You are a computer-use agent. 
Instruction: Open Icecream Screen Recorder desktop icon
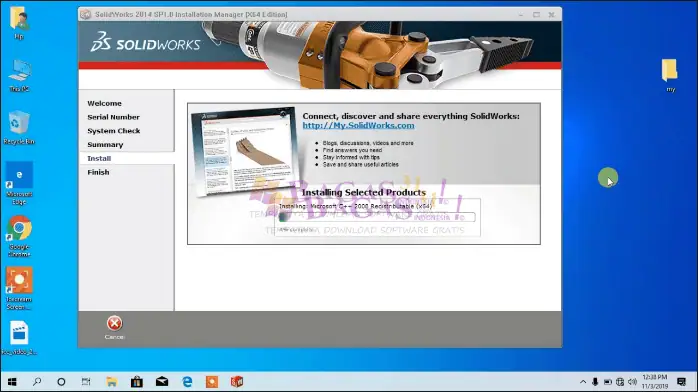point(19,288)
